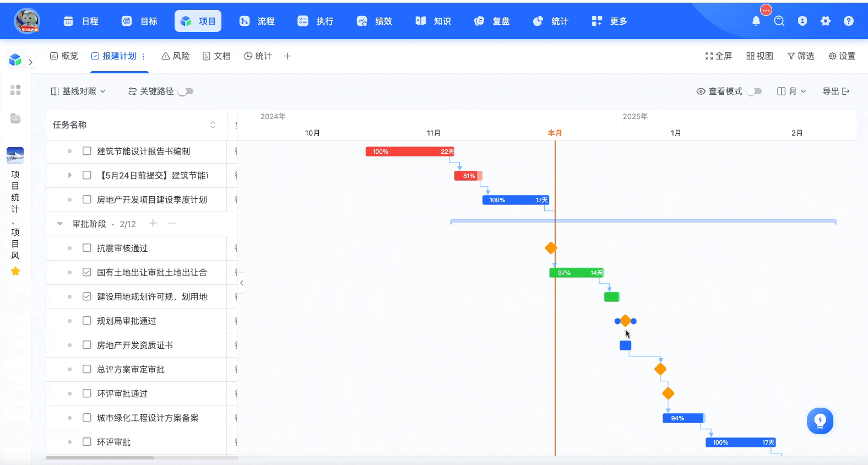The height and width of the screenshot is (465, 868).
Task: Switch to the 统计 tab under project
Action: click(x=258, y=56)
